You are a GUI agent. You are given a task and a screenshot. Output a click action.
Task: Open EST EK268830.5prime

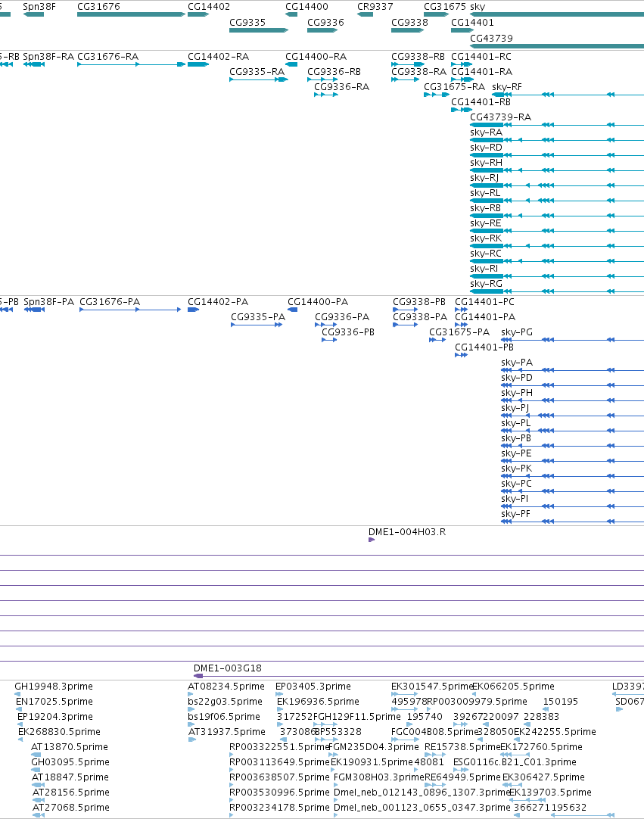[59, 732]
